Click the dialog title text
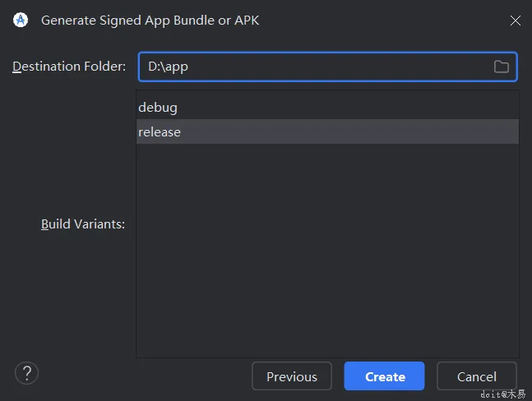Viewport: 532px width, 401px height. click(x=150, y=21)
